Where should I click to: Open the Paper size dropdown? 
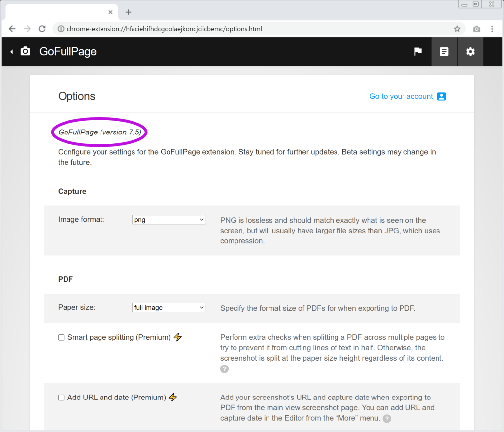coord(168,307)
